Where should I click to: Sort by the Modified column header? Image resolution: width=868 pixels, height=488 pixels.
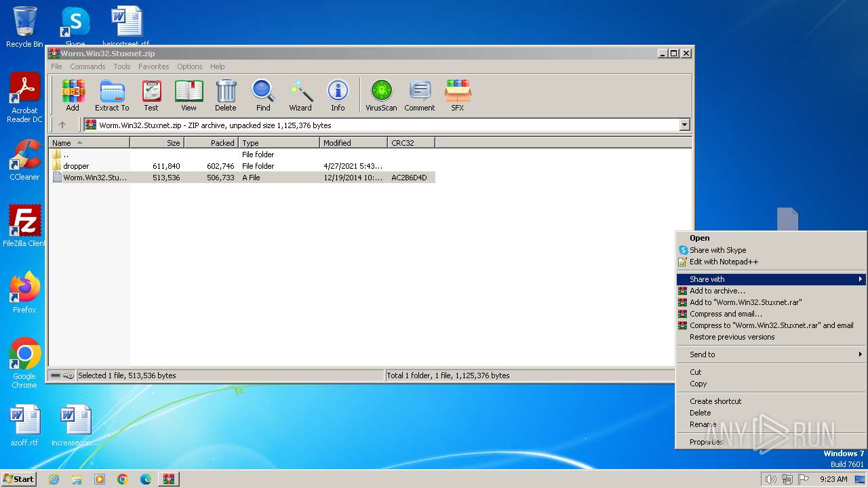click(353, 143)
